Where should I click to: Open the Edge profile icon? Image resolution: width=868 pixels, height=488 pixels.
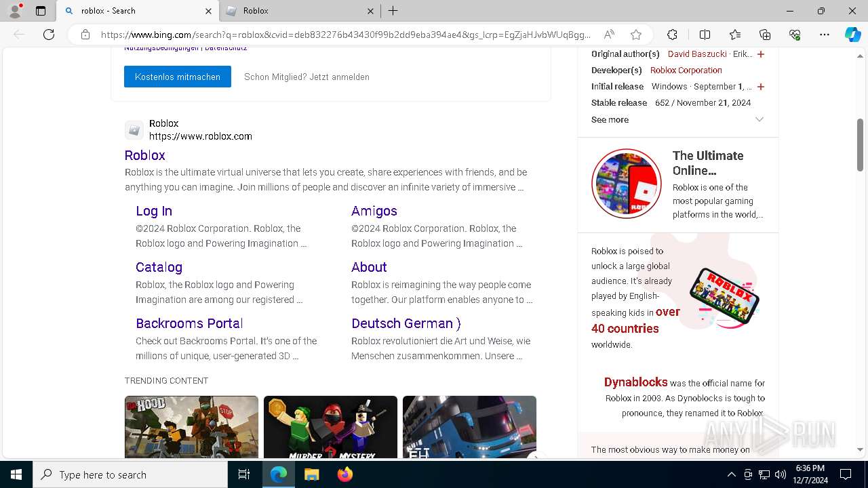point(15,11)
